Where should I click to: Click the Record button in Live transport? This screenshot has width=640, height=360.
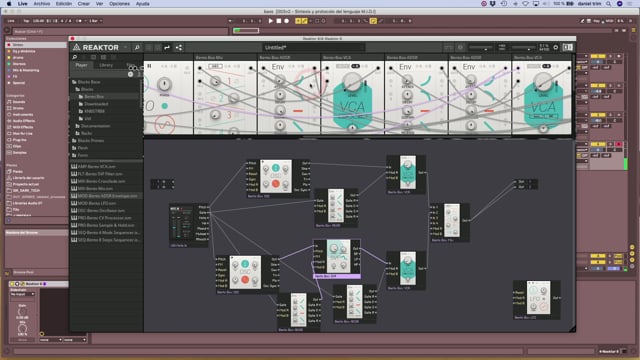(287, 21)
